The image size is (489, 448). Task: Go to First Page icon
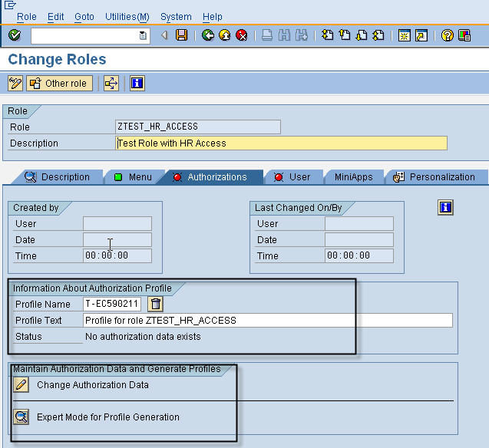(x=328, y=35)
